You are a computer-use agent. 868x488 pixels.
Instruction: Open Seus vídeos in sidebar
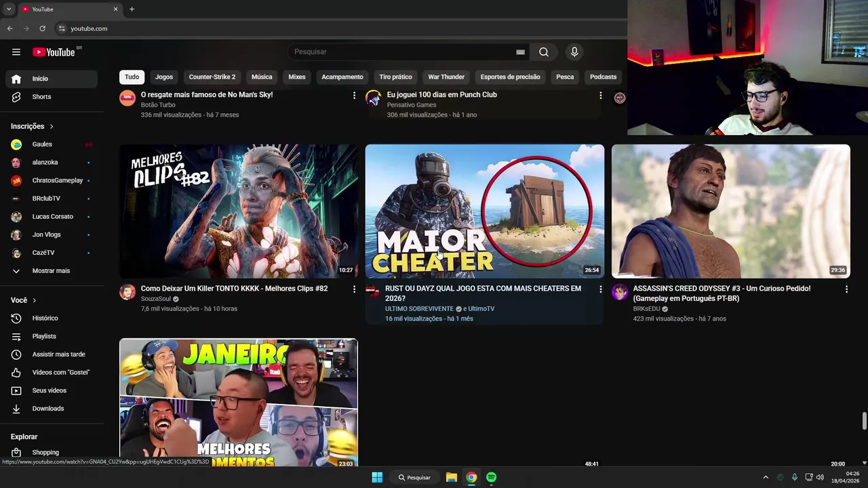click(52, 390)
